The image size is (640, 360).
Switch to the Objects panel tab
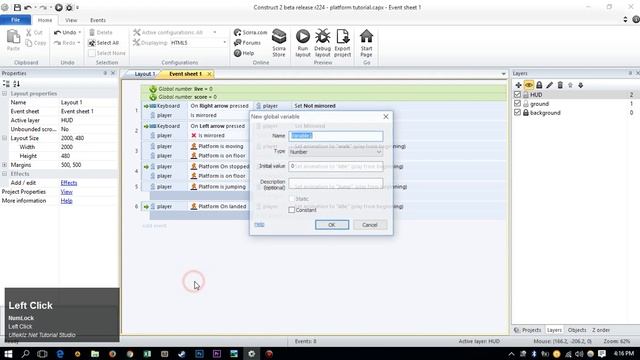577,330
